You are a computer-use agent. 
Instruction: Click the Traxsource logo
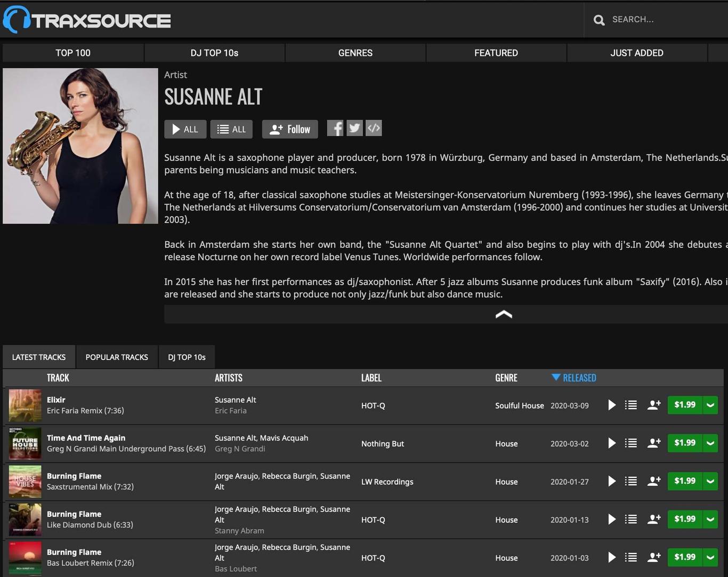coord(87,20)
